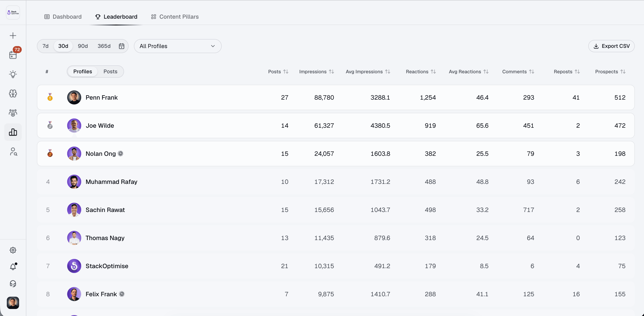The height and width of the screenshot is (316, 644).
Task: Click Penn Frank's avatar photo
Action: [x=74, y=97]
